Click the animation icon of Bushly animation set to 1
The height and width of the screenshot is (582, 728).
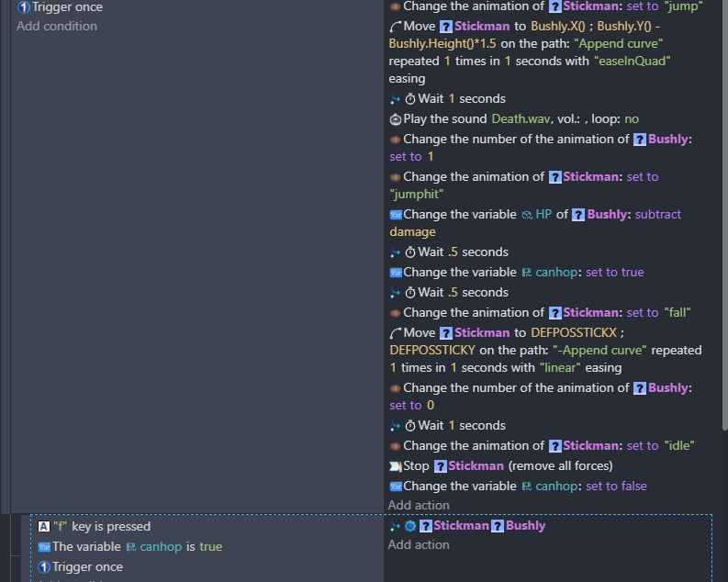click(x=395, y=140)
